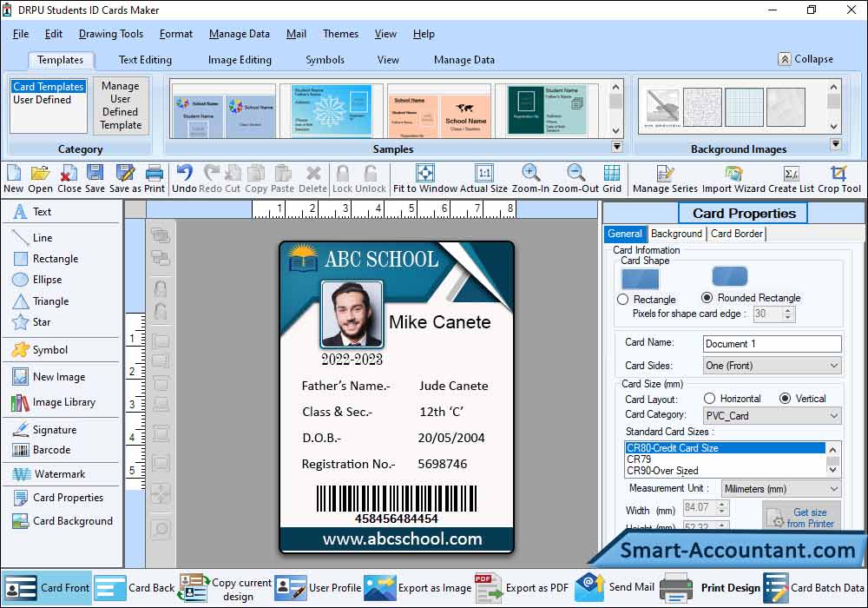868x608 pixels.
Task: Open the Card Category dropdown
Action: click(x=772, y=416)
